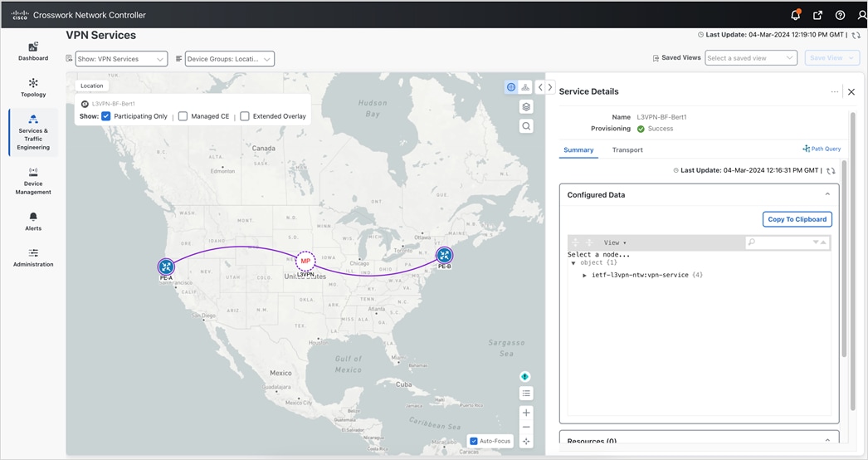Zoom out on the map with minus

(x=526, y=427)
